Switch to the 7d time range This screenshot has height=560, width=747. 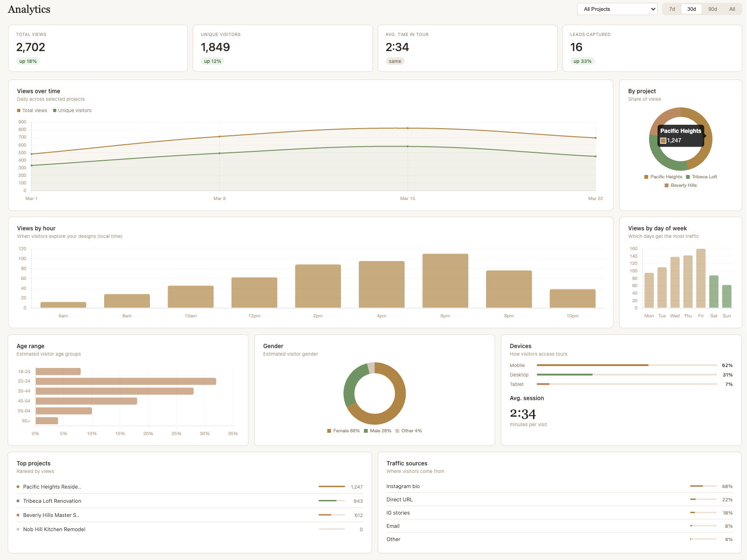[672, 9]
